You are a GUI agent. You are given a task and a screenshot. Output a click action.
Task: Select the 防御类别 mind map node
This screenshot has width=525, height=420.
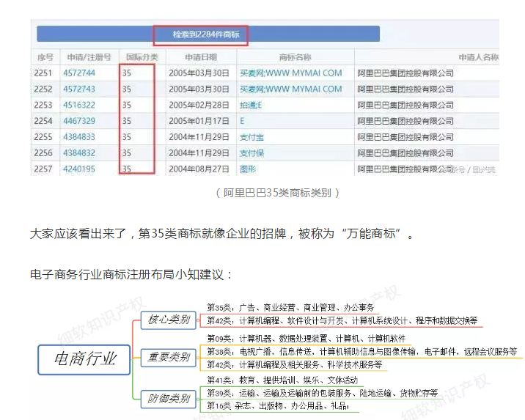[169, 399]
